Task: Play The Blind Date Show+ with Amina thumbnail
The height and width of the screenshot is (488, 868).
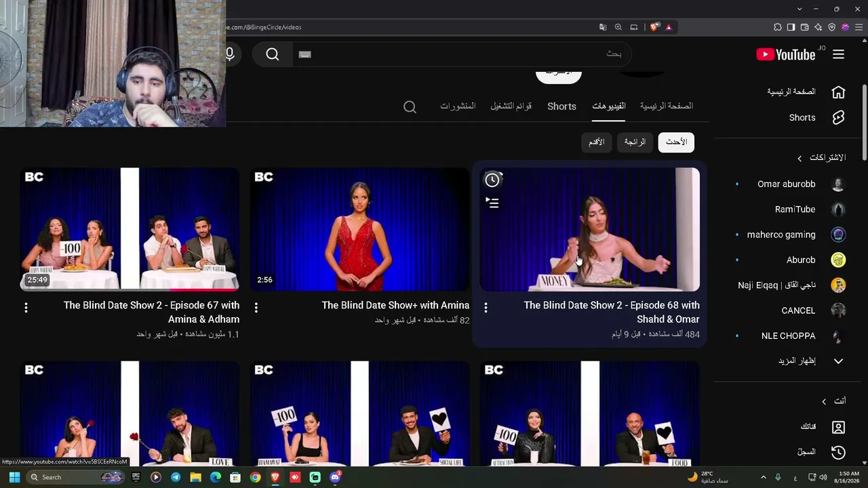Action: [359, 230]
